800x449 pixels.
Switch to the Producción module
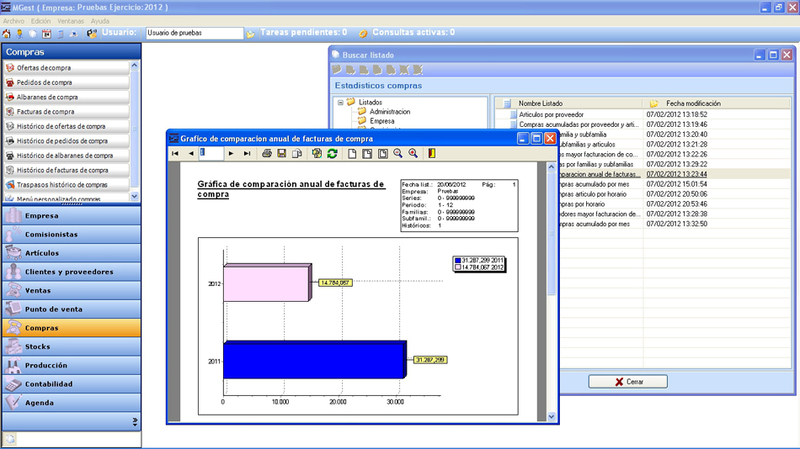click(71, 365)
